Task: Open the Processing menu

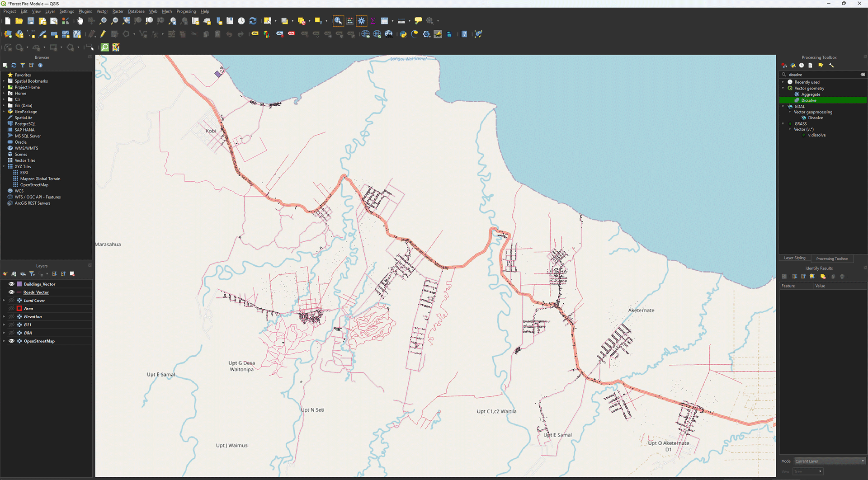Action: point(186,11)
